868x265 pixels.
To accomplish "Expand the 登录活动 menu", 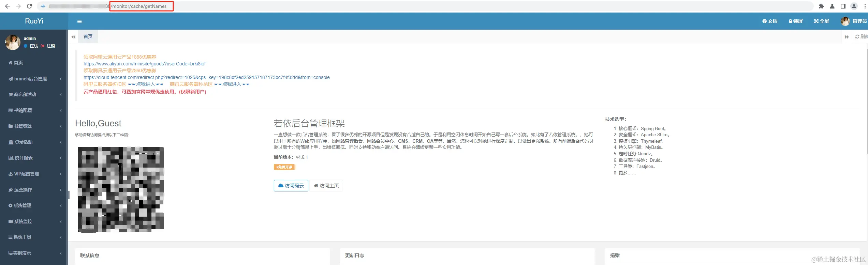I will pos(34,142).
